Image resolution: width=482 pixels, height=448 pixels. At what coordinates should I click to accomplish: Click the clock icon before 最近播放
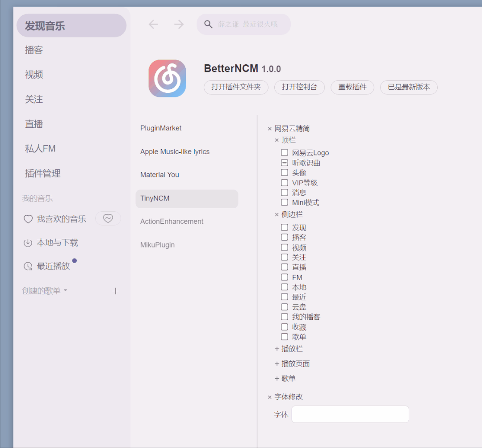point(28,266)
